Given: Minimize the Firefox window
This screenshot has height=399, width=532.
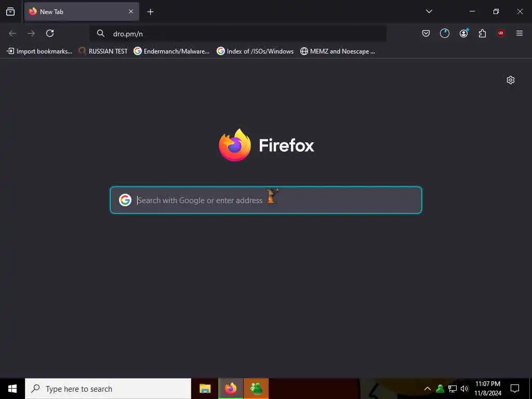Looking at the screenshot, I should click(472, 11).
